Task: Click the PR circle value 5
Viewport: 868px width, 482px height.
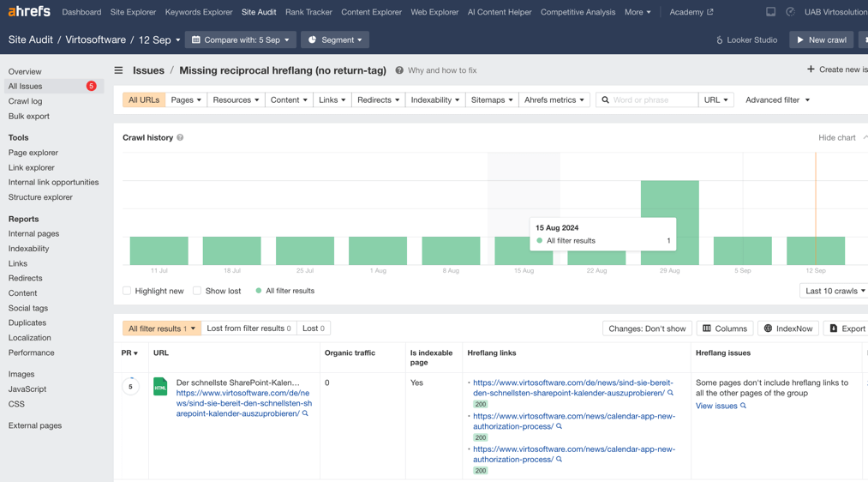Action: point(130,387)
